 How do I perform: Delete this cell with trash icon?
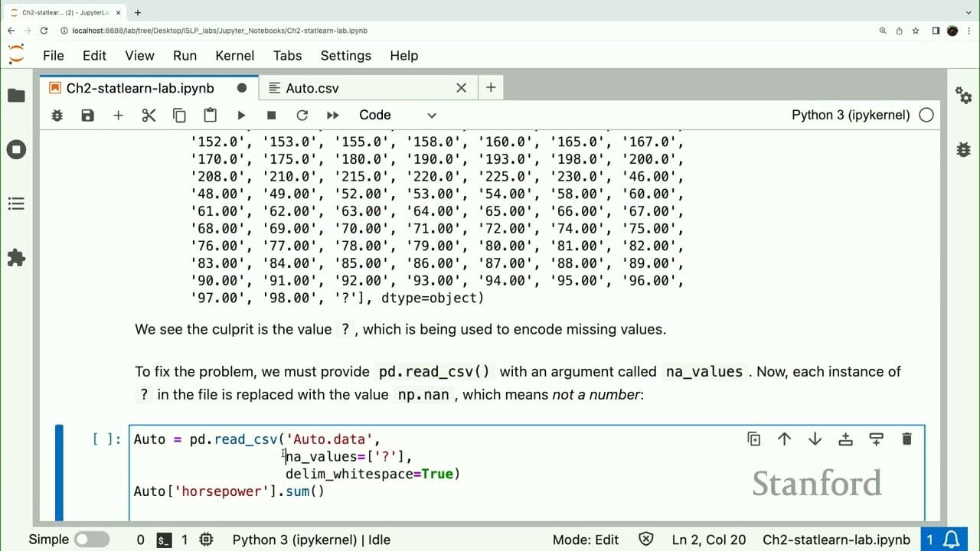point(906,439)
